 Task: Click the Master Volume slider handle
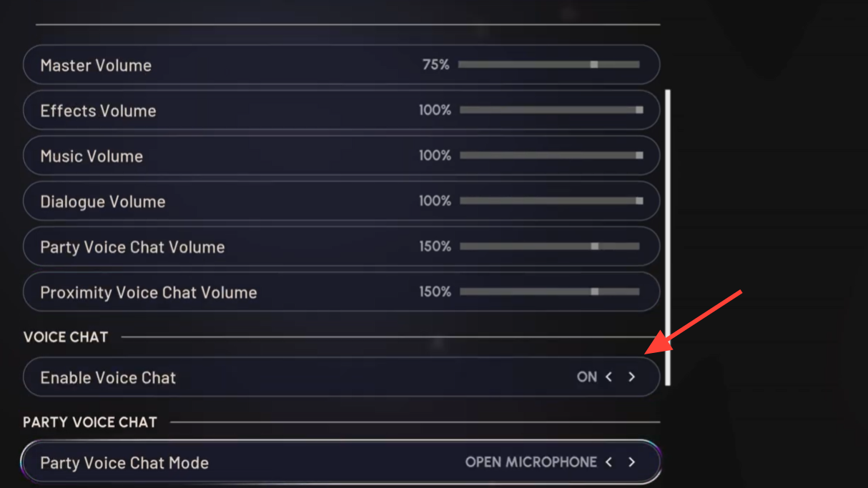tap(593, 64)
